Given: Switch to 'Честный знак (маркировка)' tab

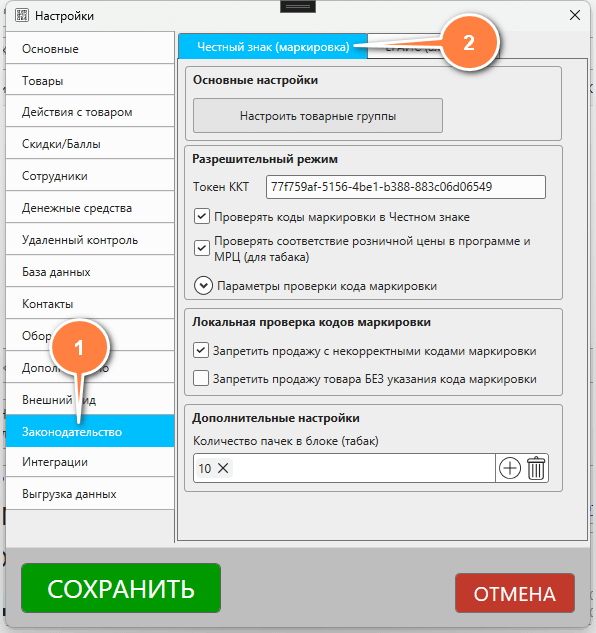Looking at the screenshot, I should tap(273, 47).
